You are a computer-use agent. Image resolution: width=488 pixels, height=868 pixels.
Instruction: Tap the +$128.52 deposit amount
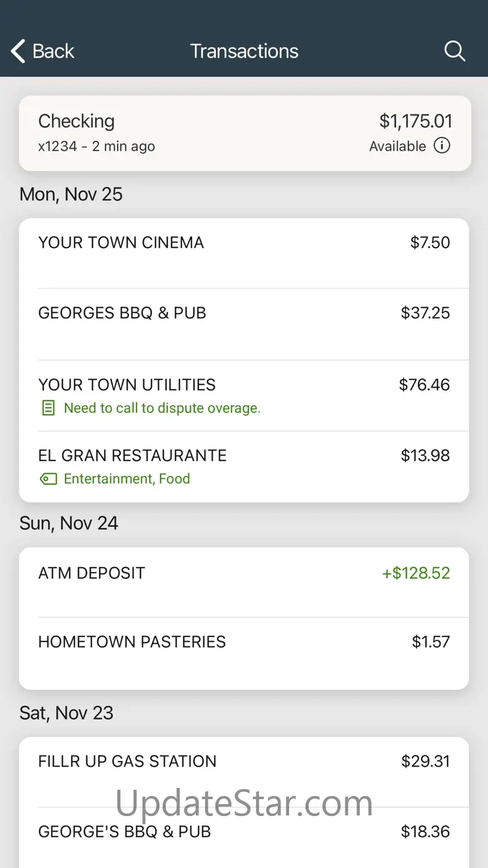(x=416, y=573)
